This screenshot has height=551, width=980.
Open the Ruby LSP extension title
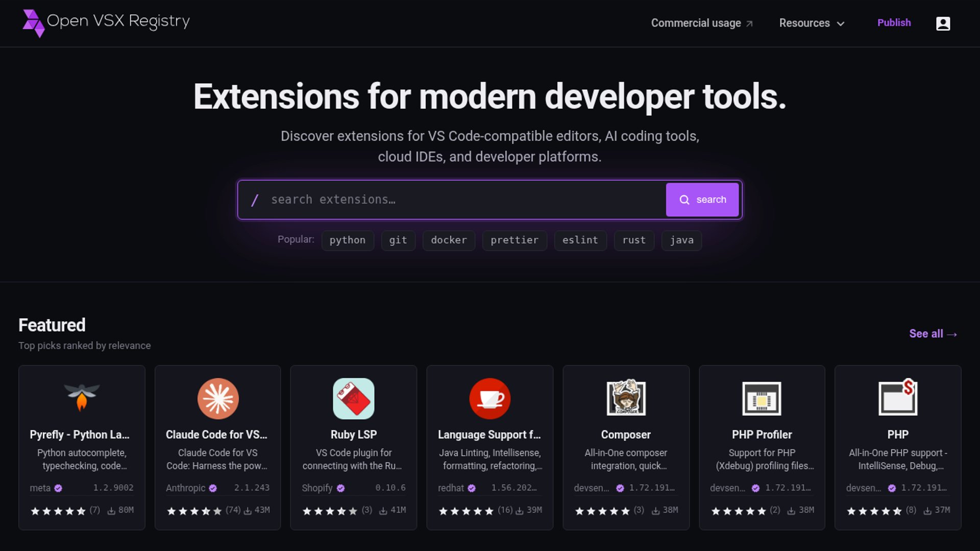pyautogui.click(x=354, y=435)
